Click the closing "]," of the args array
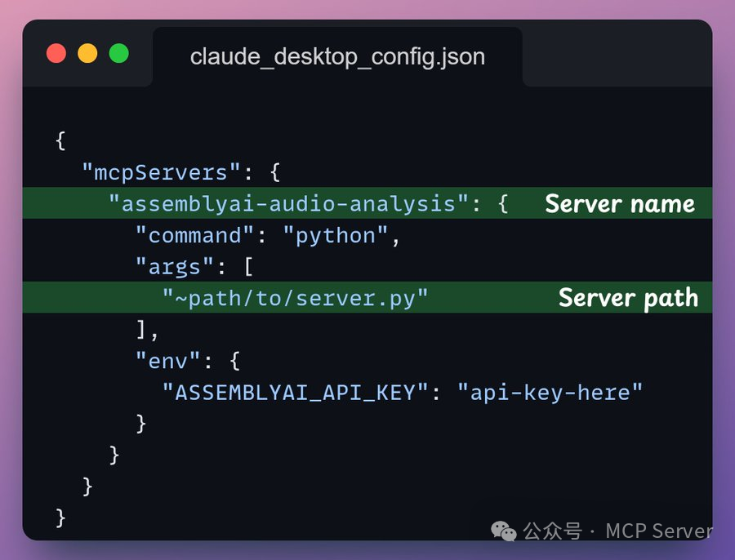The width and height of the screenshot is (735, 560). 147,330
